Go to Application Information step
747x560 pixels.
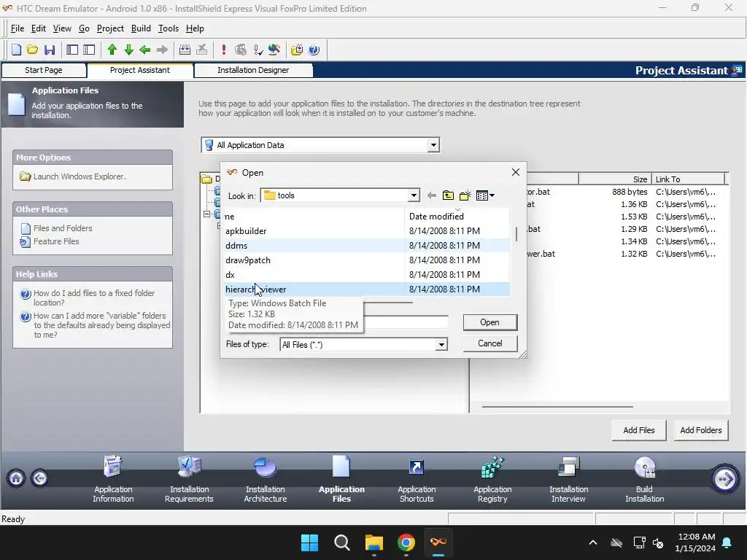(113, 479)
